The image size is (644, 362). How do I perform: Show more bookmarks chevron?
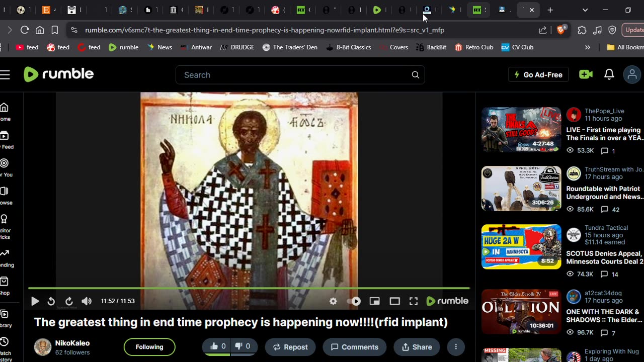587,47
